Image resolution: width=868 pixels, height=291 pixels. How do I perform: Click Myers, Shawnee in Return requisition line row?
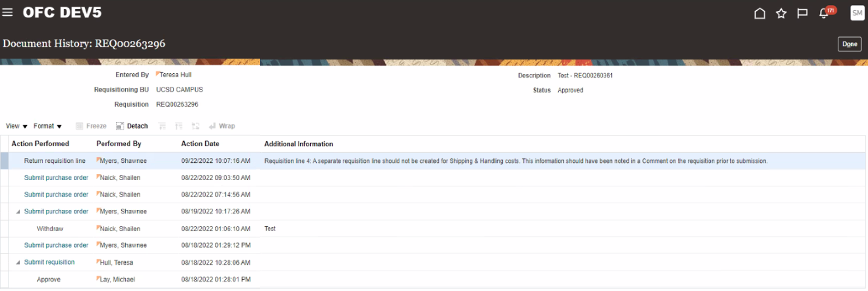(123, 161)
